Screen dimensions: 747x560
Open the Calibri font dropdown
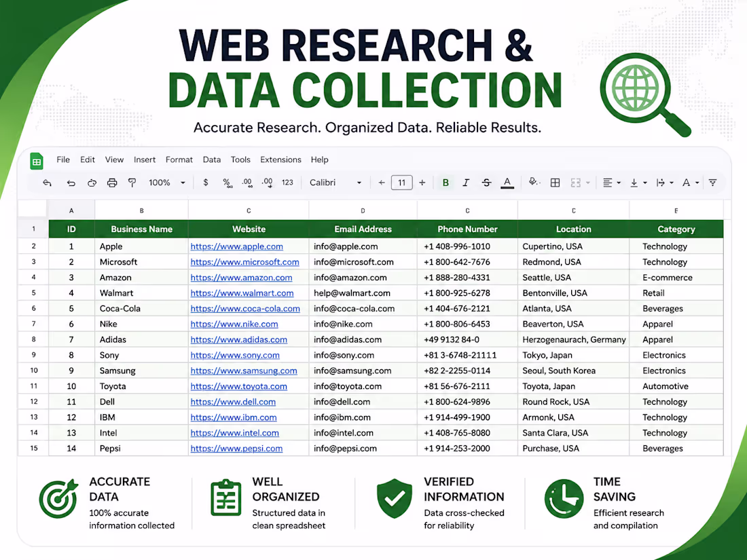coord(335,183)
